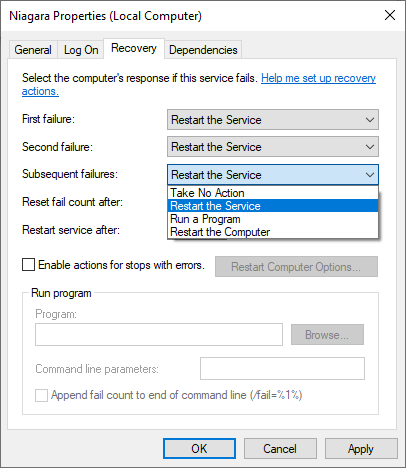Select the Recovery tab
The image size is (406, 468).
[134, 48]
